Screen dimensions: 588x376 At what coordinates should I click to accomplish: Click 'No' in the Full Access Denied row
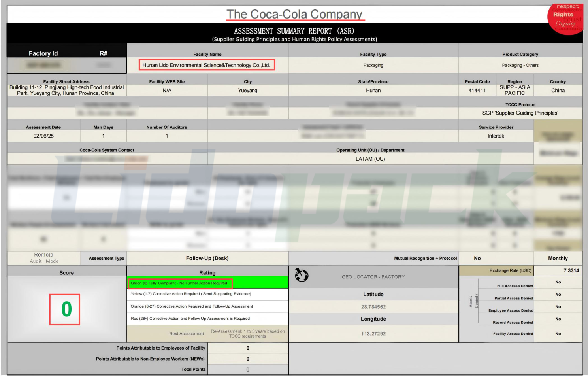point(558,282)
